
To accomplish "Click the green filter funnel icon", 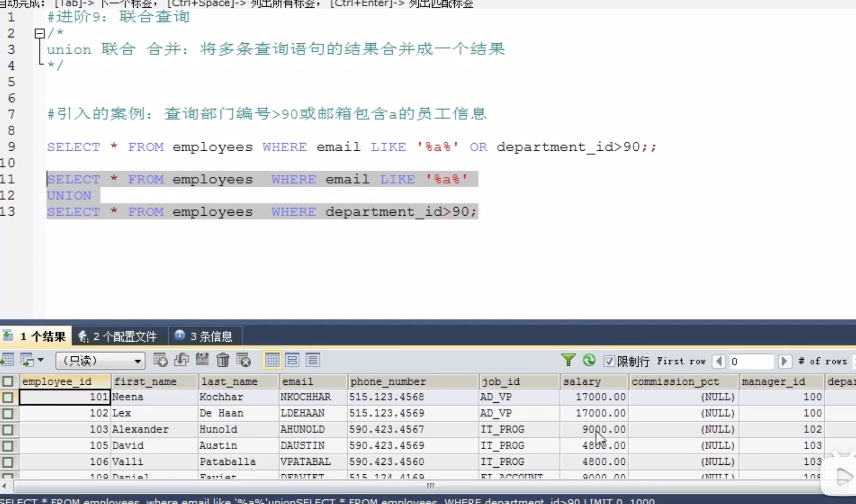I will click(568, 360).
